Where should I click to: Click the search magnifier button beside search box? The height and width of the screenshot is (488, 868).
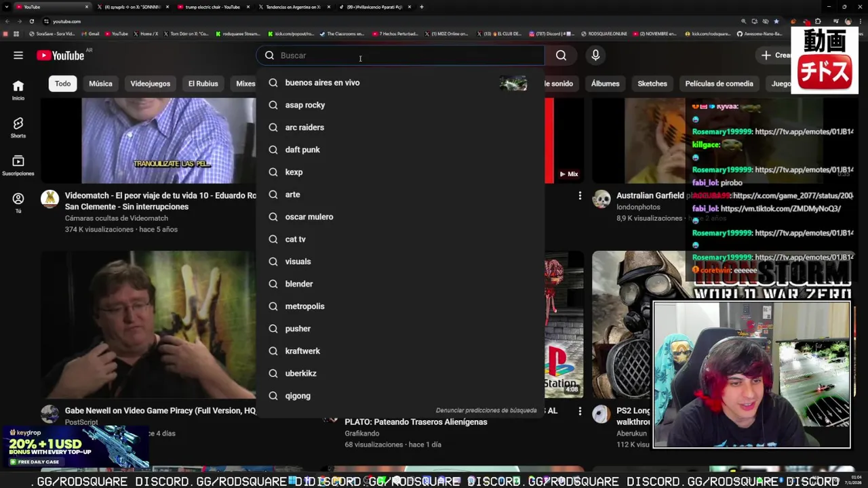click(x=561, y=56)
